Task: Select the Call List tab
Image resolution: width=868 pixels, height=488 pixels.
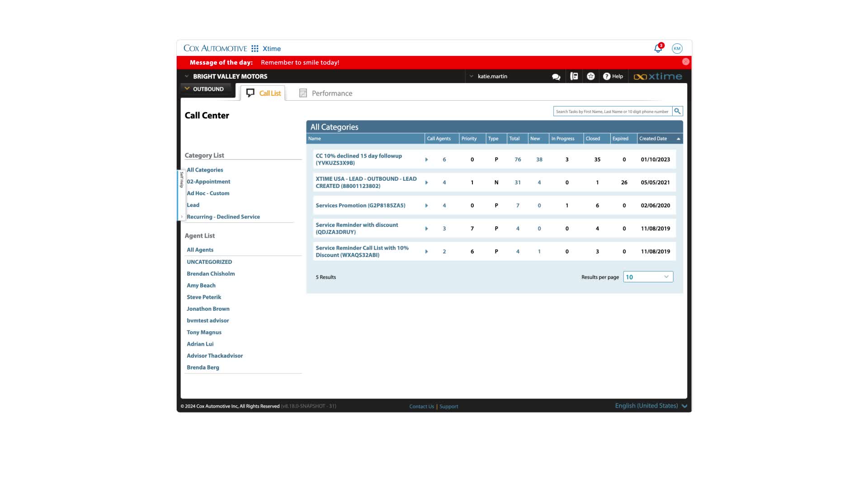Action: tap(269, 93)
